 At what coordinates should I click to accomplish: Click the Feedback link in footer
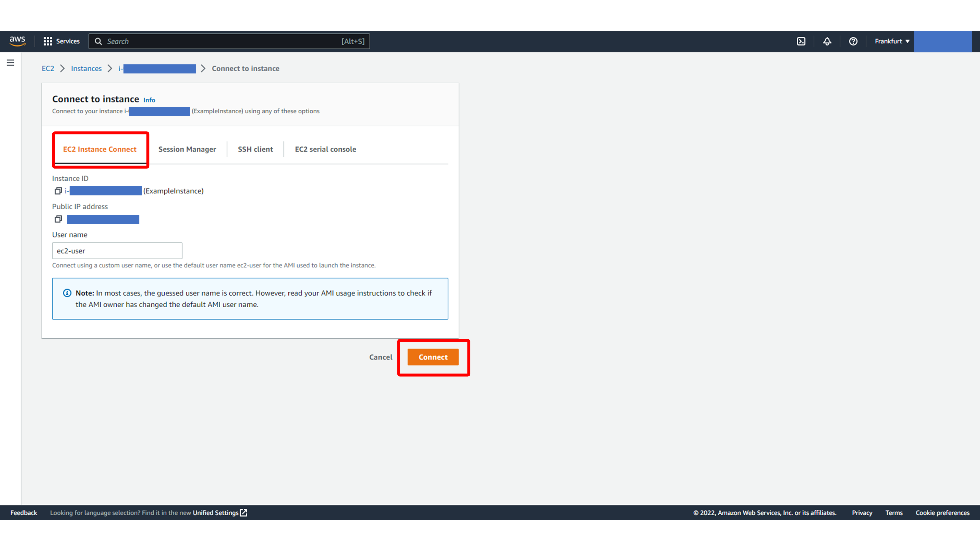24,513
